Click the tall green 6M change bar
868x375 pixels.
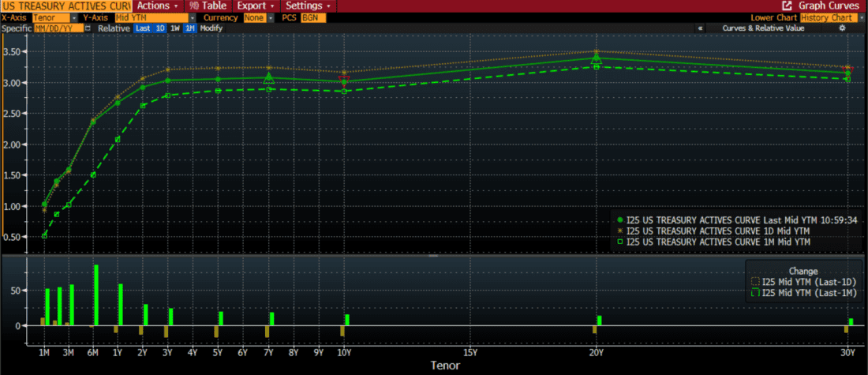click(95, 295)
